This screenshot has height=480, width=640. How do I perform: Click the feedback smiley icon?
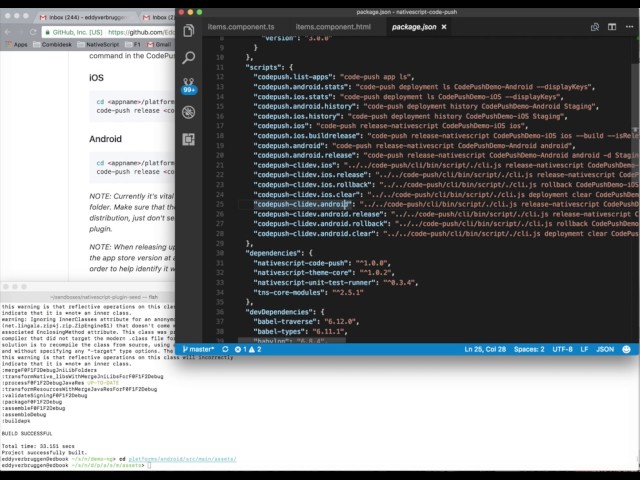point(626,349)
